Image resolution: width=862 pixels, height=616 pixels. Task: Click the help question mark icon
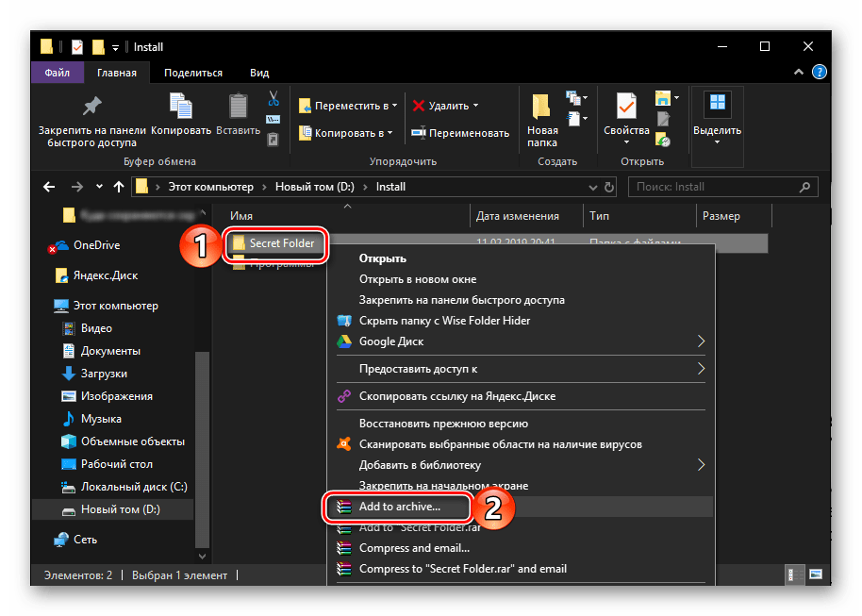820,72
